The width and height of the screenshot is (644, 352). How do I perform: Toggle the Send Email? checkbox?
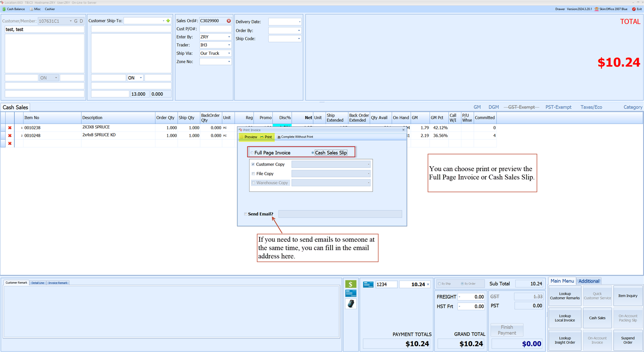coord(245,214)
